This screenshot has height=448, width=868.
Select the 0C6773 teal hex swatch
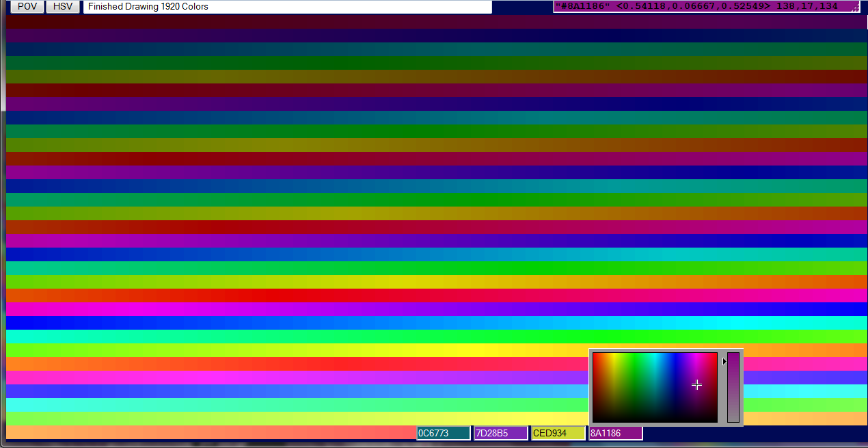(443, 433)
